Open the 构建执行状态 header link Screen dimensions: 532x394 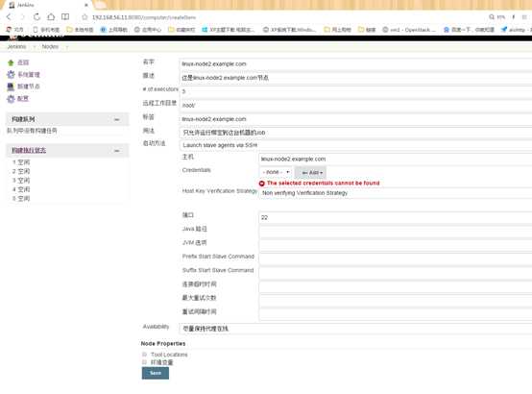[29, 151]
